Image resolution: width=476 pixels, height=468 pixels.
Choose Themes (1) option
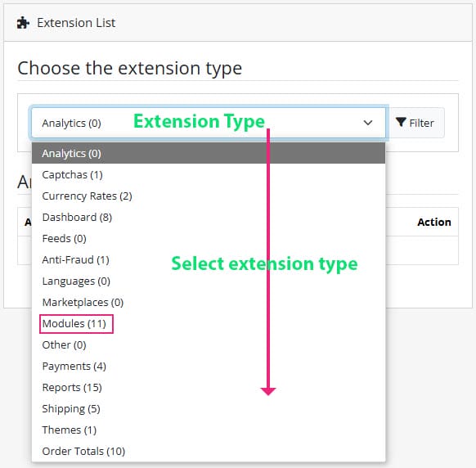[x=209, y=430]
